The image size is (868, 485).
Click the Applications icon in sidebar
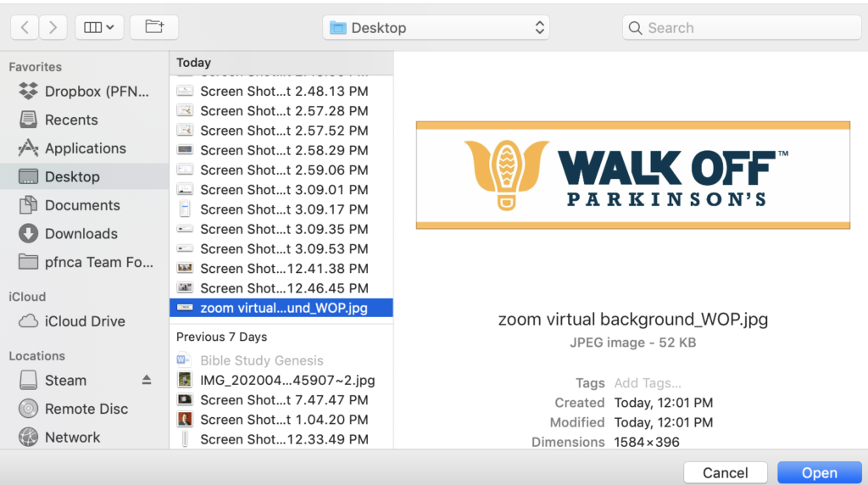pyautogui.click(x=28, y=148)
